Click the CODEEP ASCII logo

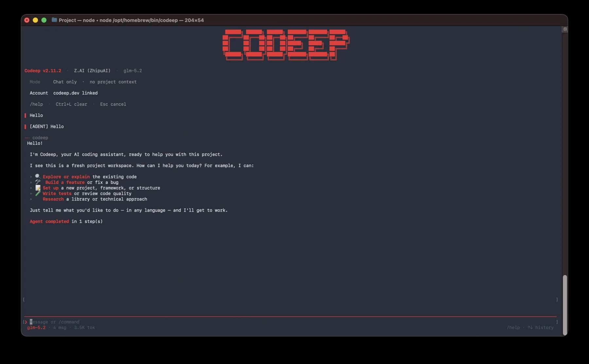tap(286, 45)
